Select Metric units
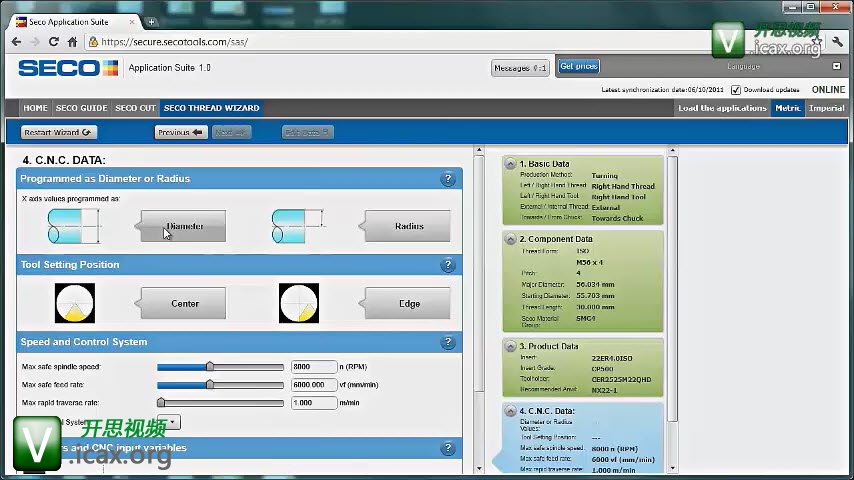Image resolution: width=854 pixels, height=480 pixels. coord(787,108)
